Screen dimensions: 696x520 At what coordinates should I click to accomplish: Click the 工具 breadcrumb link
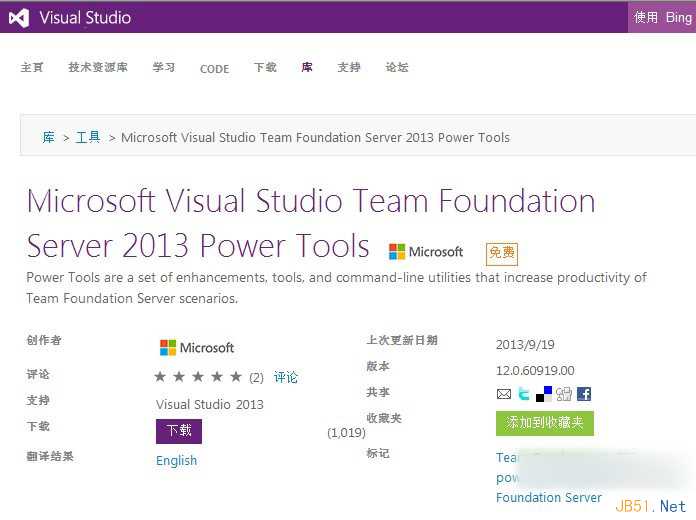[88, 137]
